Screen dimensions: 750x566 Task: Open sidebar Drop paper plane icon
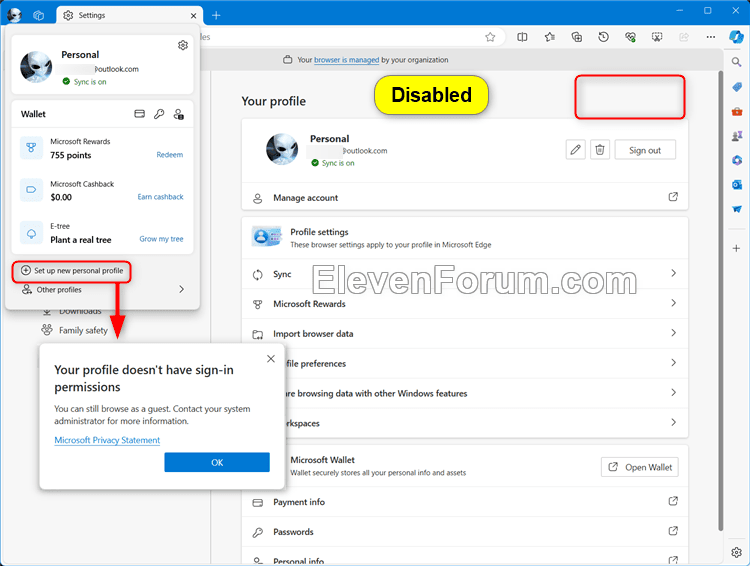pos(737,209)
